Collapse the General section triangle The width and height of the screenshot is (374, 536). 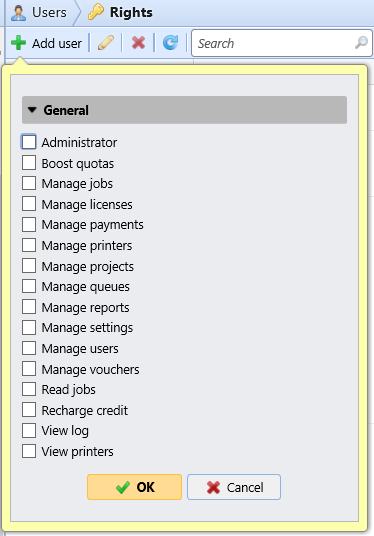(x=32, y=110)
